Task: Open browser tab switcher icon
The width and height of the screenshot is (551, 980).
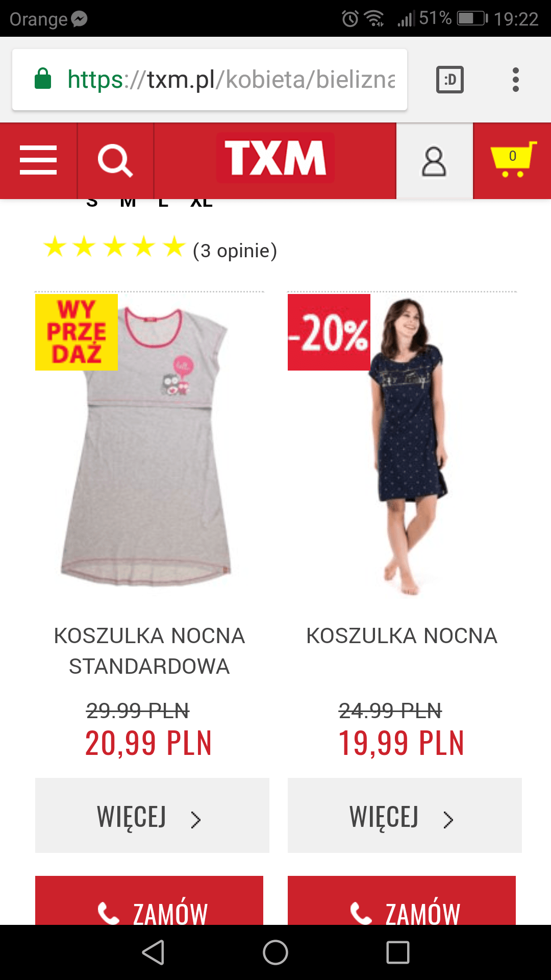Action: tap(450, 80)
